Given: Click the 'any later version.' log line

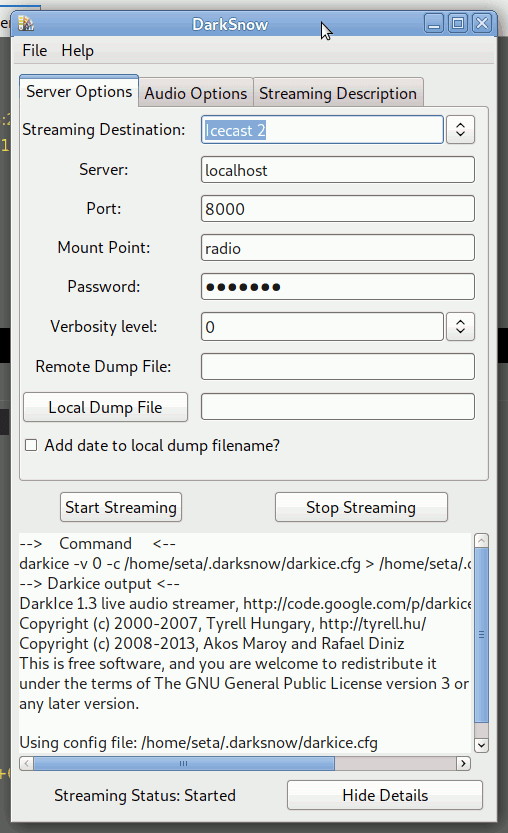Looking at the screenshot, I should 79,704.
